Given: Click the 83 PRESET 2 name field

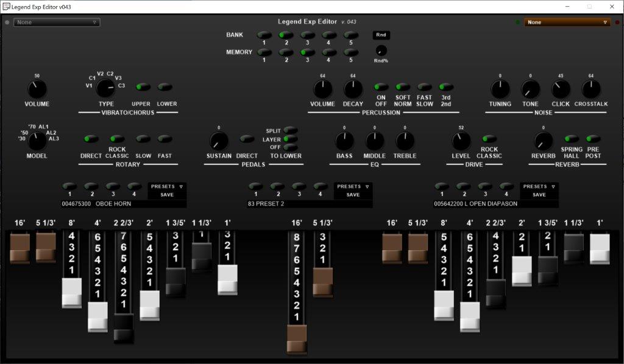Looking at the screenshot, I should (x=310, y=203).
